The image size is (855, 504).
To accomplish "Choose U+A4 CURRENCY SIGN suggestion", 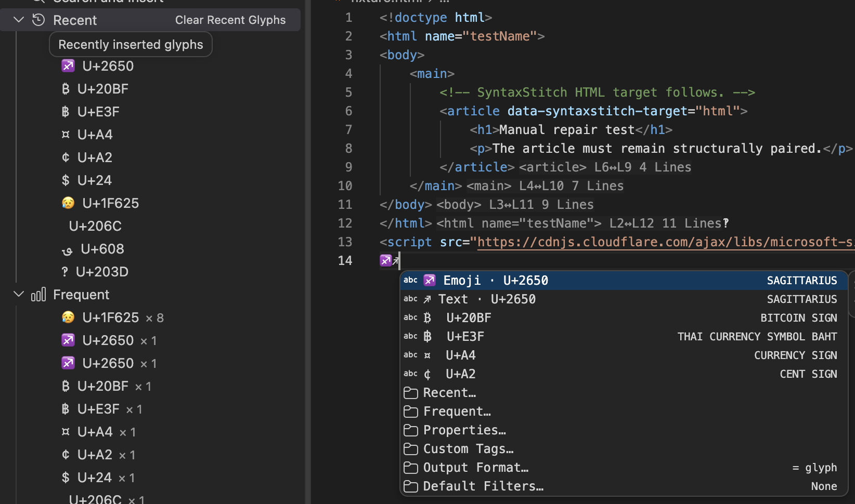I will pos(624,355).
